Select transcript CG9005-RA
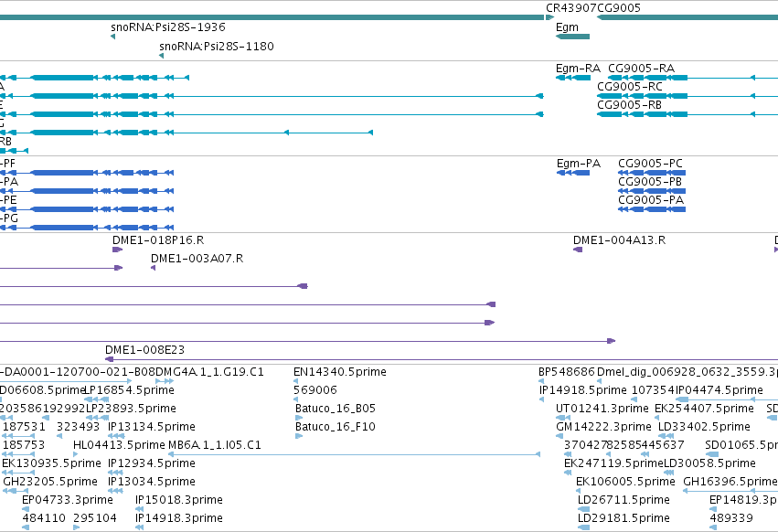Screen dimensions: 778x532 693,78
